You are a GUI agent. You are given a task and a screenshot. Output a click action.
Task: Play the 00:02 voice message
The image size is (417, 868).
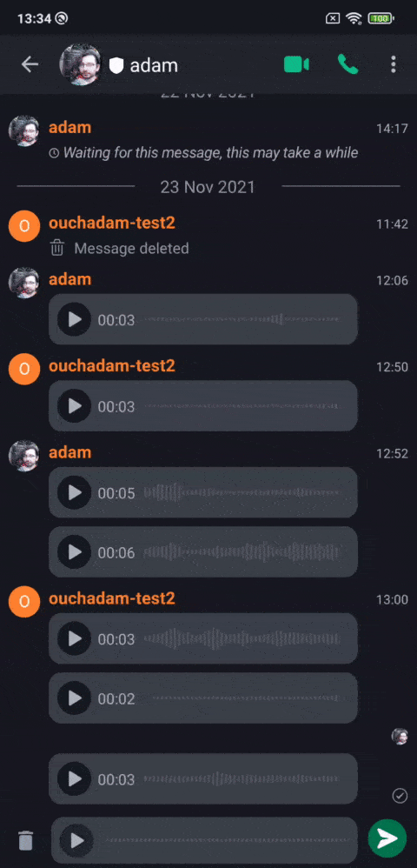74,698
